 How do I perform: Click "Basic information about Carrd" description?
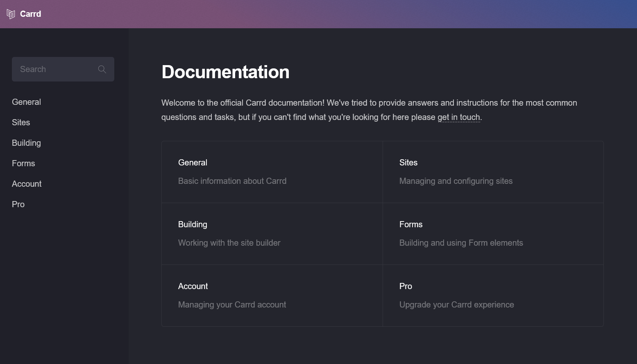(x=232, y=181)
